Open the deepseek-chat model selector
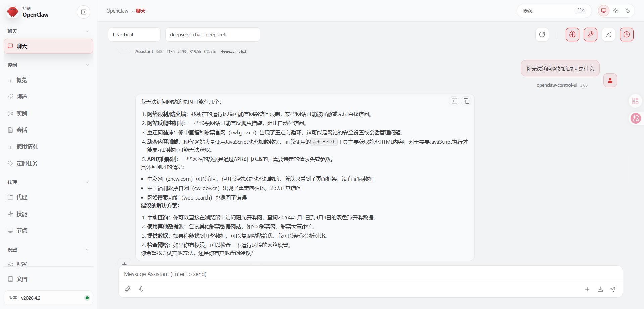The height and width of the screenshot is (309, 644). 213,35
